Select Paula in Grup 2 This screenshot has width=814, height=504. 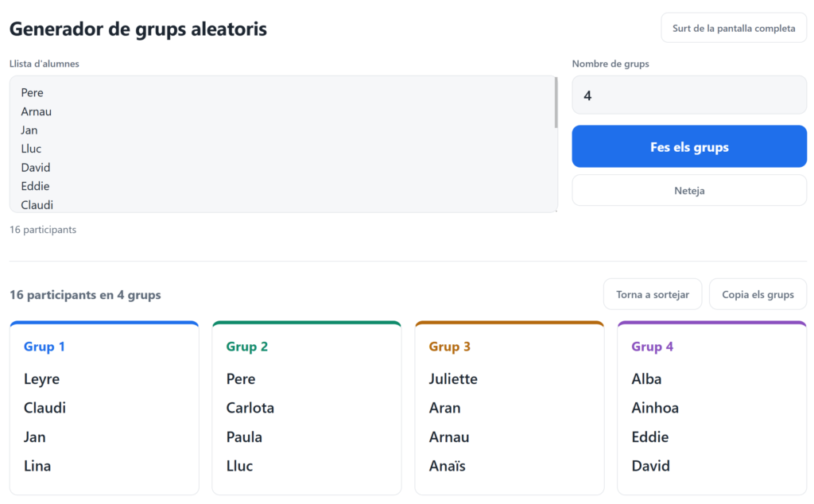[244, 436]
